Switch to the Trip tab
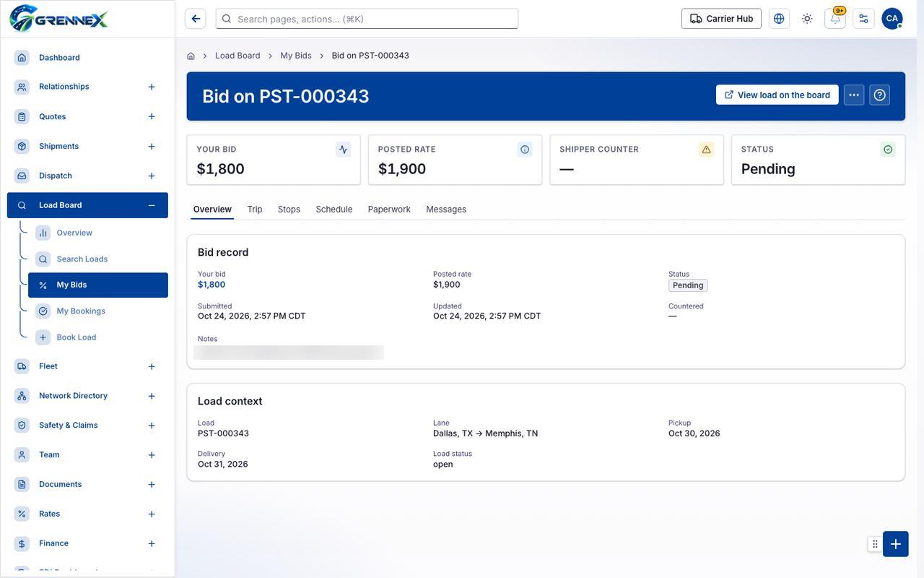The height and width of the screenshot is (578, 924). pyautogui.click(x=255, y=210)
